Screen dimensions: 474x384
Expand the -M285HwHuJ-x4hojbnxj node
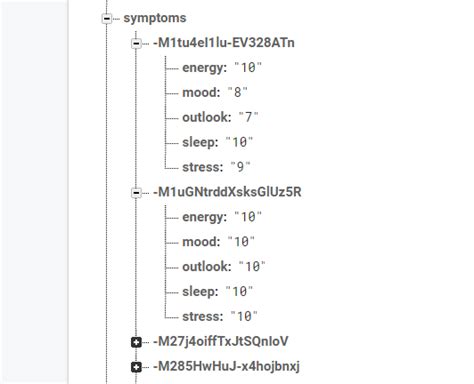pyautogui.click(x=136, y=367)
